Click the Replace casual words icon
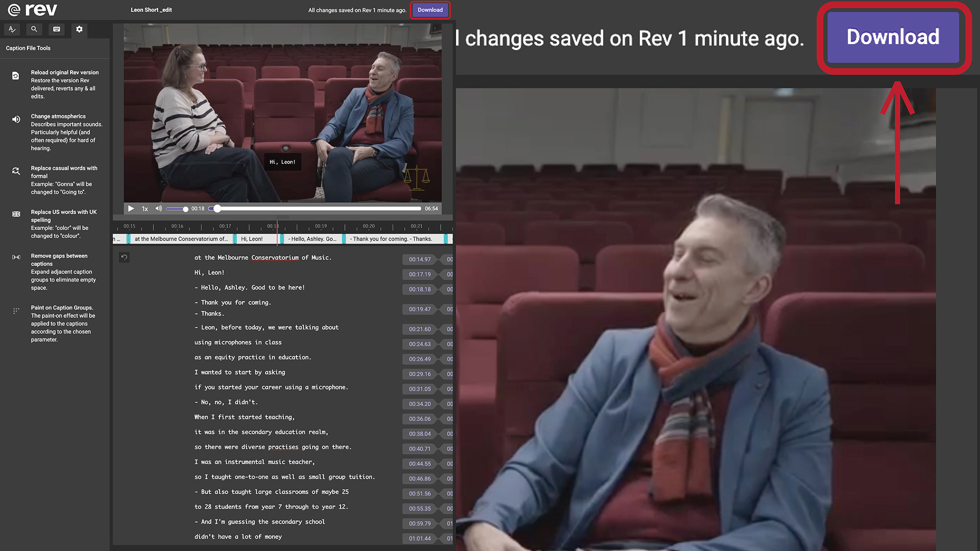 (16, 171)
